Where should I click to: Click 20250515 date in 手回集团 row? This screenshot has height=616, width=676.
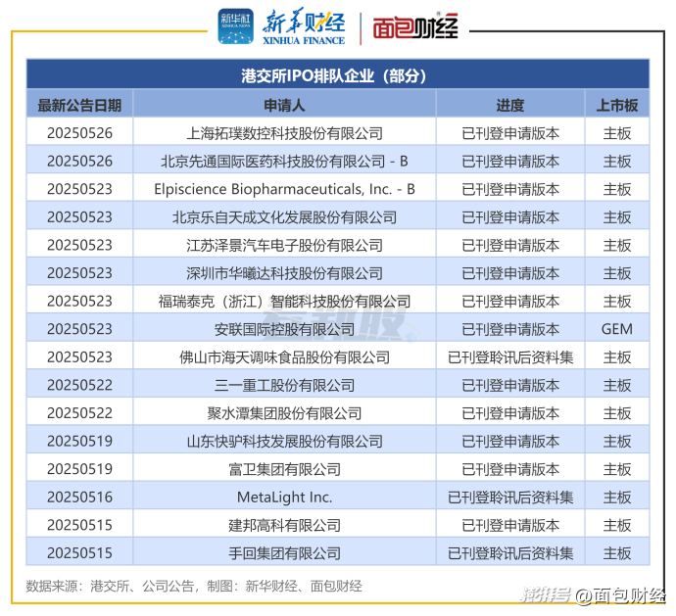coord(79,553)
